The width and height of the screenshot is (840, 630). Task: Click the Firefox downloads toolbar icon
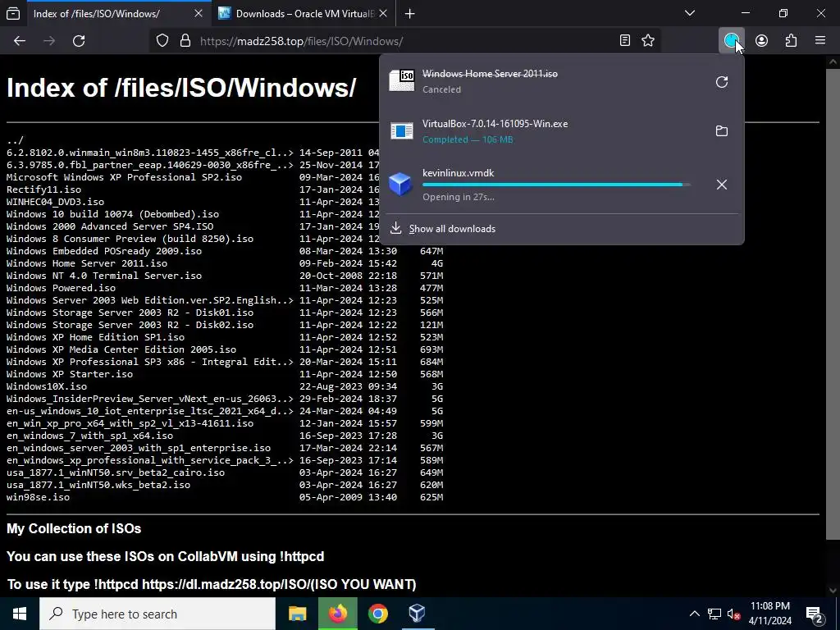[731, 41]
